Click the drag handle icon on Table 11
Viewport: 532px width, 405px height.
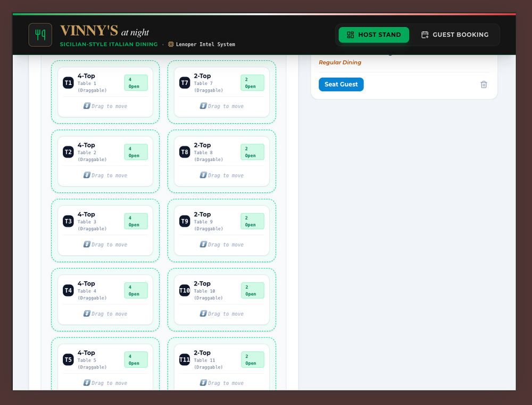pos(203,383)
